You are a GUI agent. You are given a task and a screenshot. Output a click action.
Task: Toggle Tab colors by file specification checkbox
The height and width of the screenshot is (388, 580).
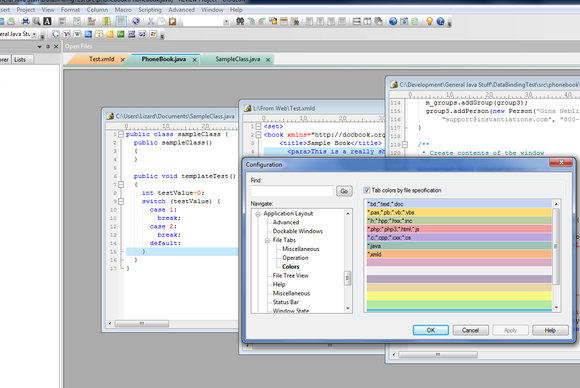click(x=367, y=190)
